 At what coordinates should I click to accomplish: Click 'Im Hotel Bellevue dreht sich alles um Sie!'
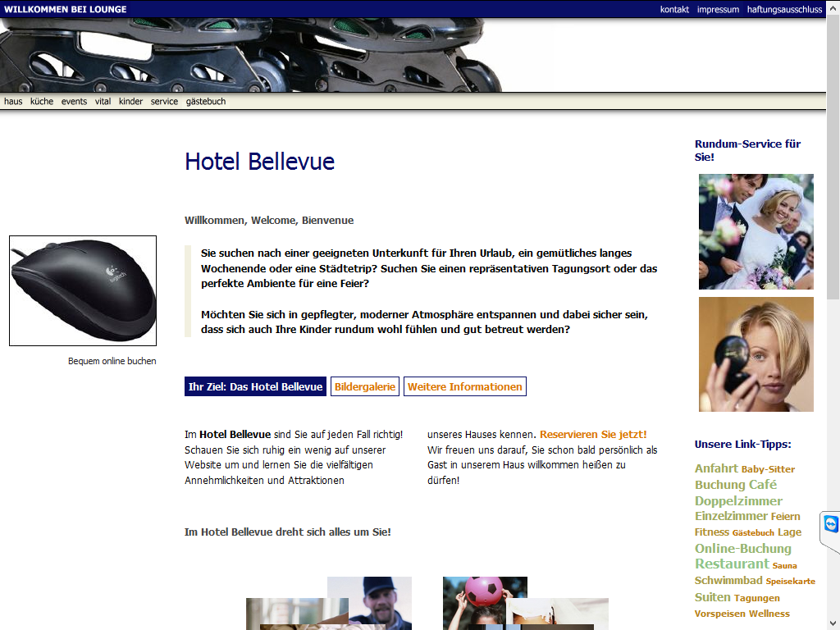pyautogui.click(x=288, y=532)
